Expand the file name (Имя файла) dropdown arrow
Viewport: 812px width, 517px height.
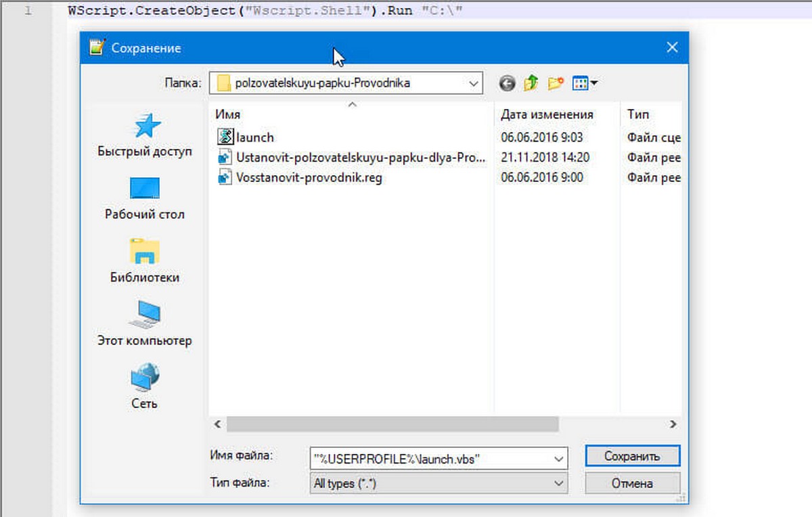pyautogui.click(x=558, y=459)
